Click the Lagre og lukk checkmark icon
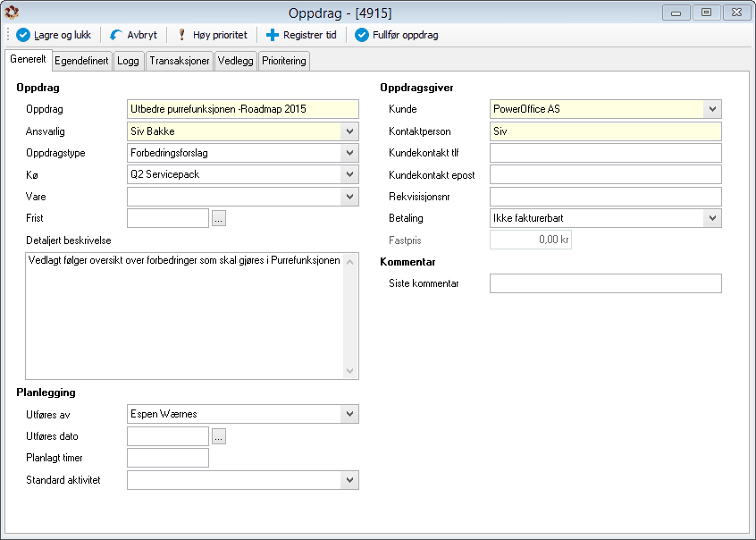The image size is (756, 540). click(x=22, y=35)
